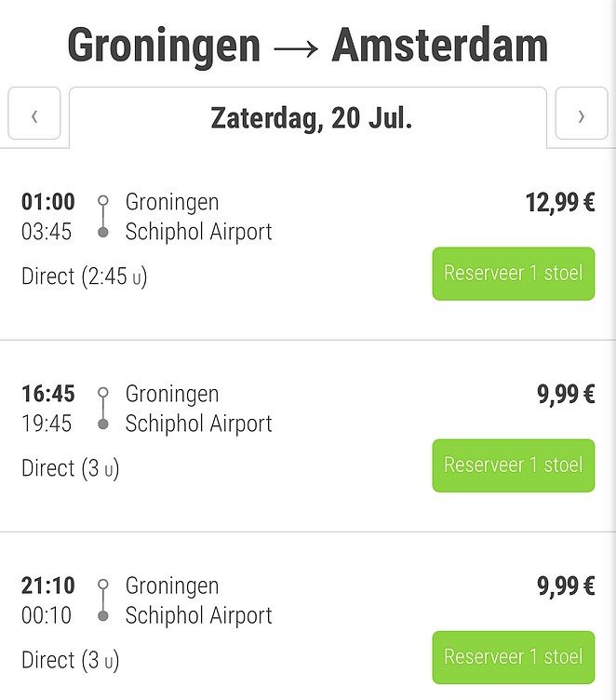Expand Direct details of the 16:45 trip
This screenshot has height=700, width=616.
(x=71, y=468)
